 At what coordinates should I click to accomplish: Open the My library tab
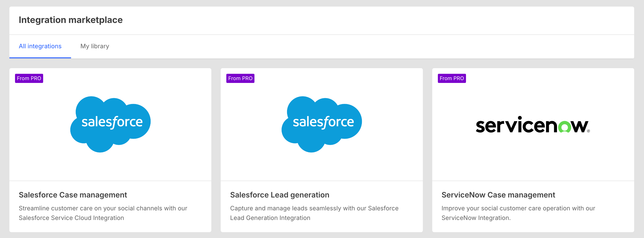pyautogui.click(x=95, y=46)
